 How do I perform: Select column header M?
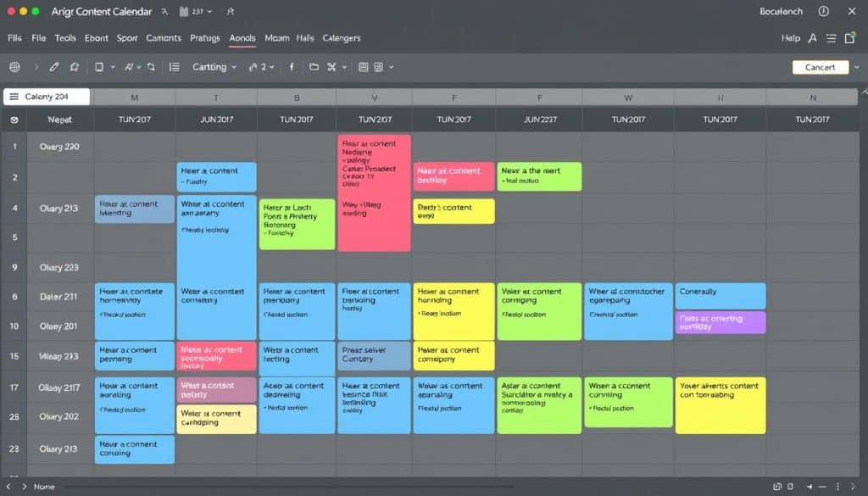click(135, 98)
